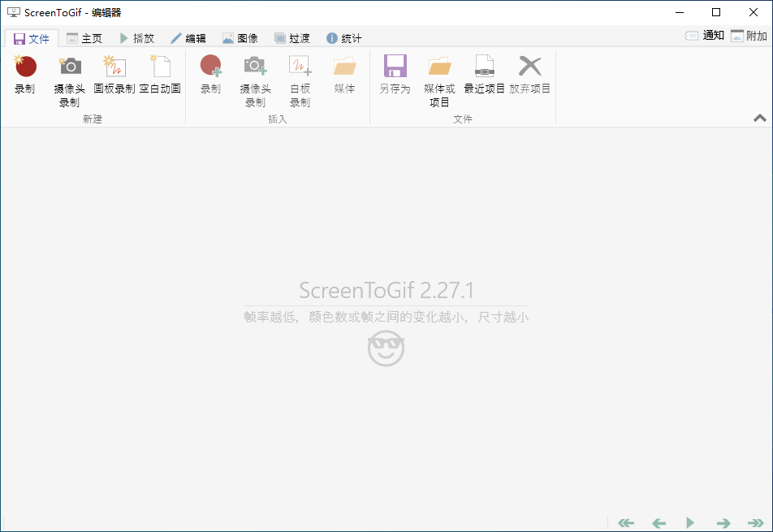Open the 播放 ribbon tab
Viewport: 773px width, 532px height.
tap(137, 38)
